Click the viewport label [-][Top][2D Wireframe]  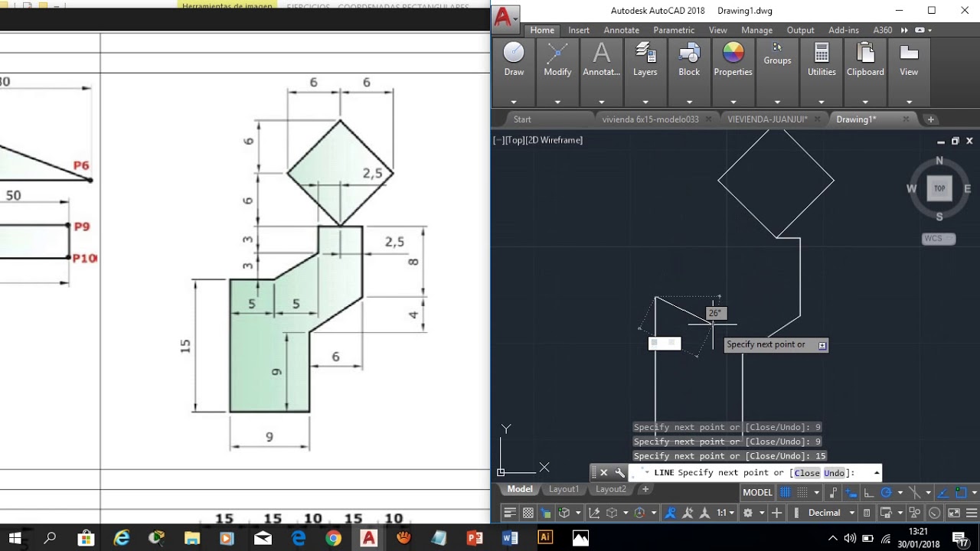(x=538, y=140)
